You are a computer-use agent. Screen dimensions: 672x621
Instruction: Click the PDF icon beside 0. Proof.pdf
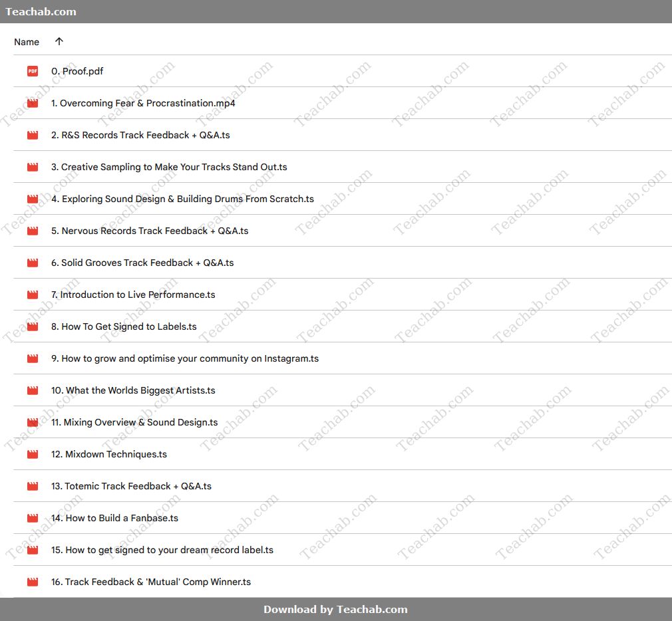click(33, 71)
